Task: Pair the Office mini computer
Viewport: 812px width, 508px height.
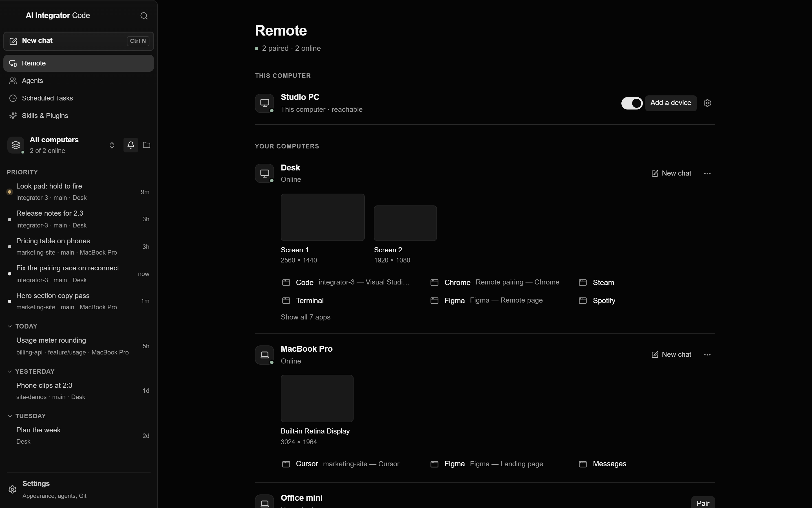Action: click(703, 503)
